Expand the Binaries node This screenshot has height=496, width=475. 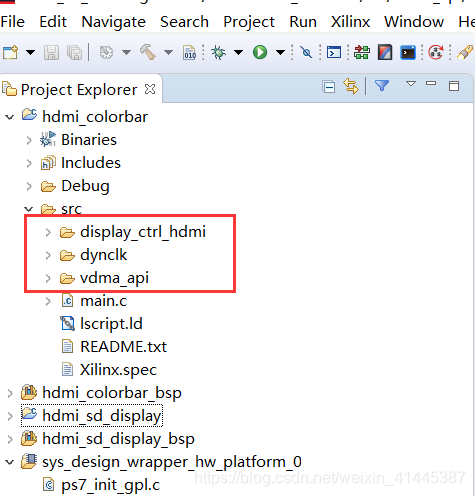click(x=29, y=140)
